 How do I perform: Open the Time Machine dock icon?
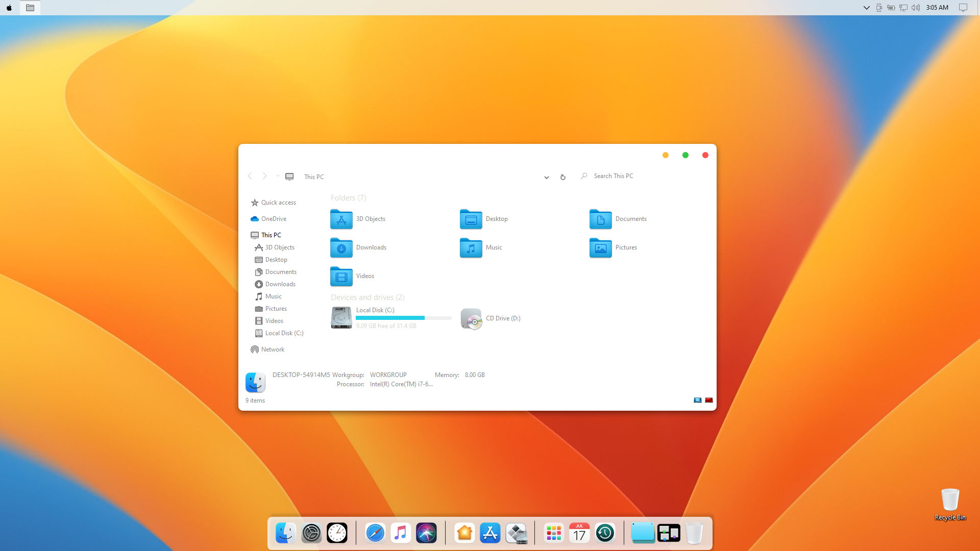pos(605,533)
